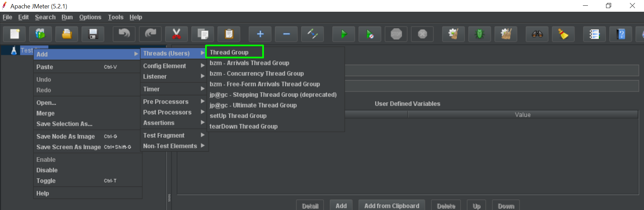The height and width of the screenshot is (210, 644).
Task: Click the Toggle enable/disable toolbar icon
Action: (313, 34)
